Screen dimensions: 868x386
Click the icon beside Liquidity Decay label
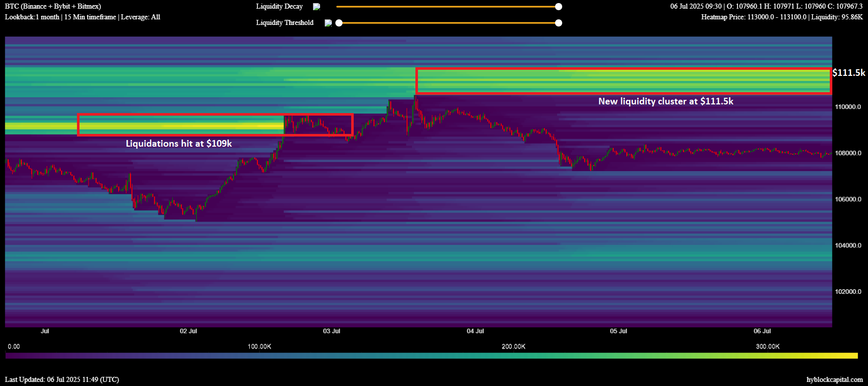[x=317, y=7]
